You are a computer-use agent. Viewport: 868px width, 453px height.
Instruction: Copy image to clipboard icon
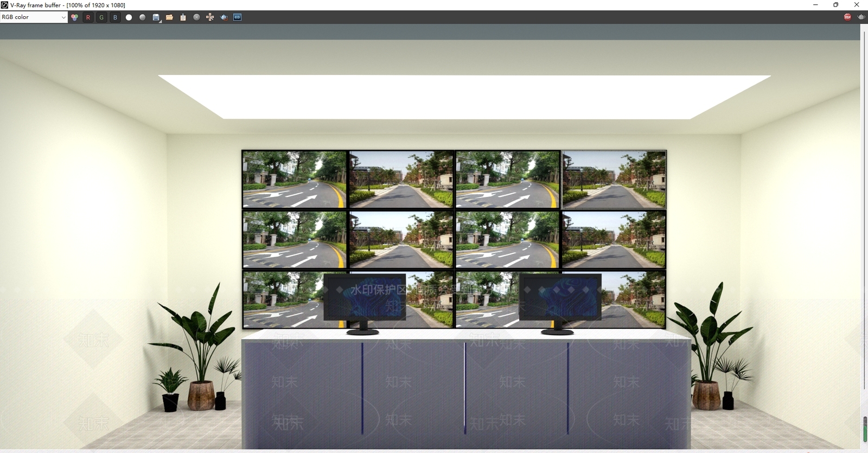[x=183, y=17]
